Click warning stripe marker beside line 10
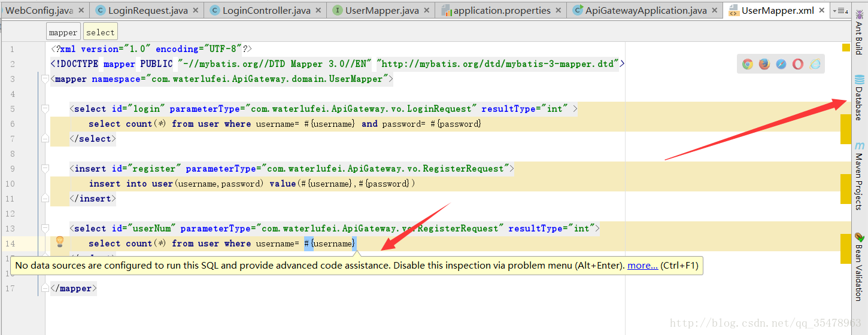Image resolution: width=868 pixels, height=335 pixels. 846,189
